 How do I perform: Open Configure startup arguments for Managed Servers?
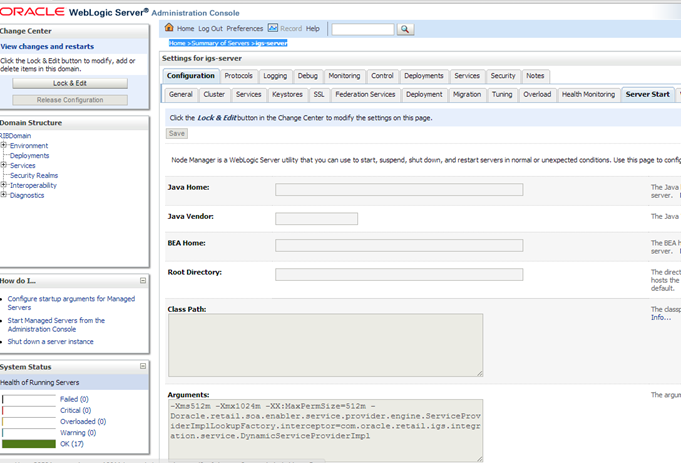pos(71,303)
